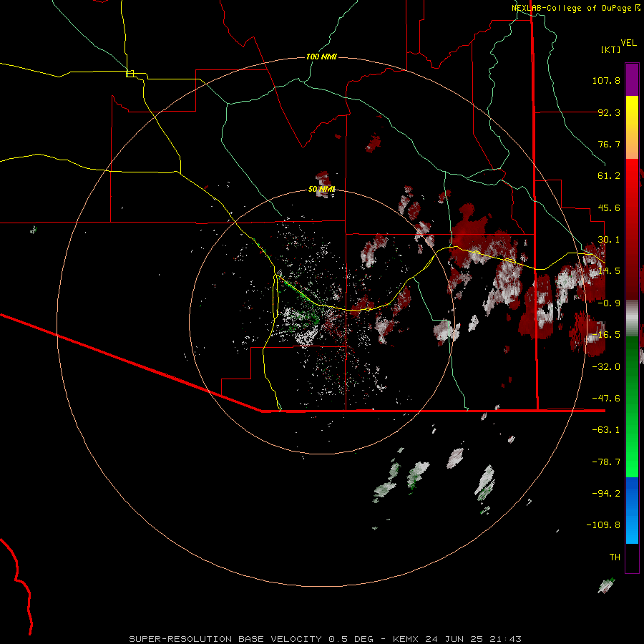Screen dimensions: 644x644
Task: Click the -63.1 scale value
Action: (x=606, y=430)
